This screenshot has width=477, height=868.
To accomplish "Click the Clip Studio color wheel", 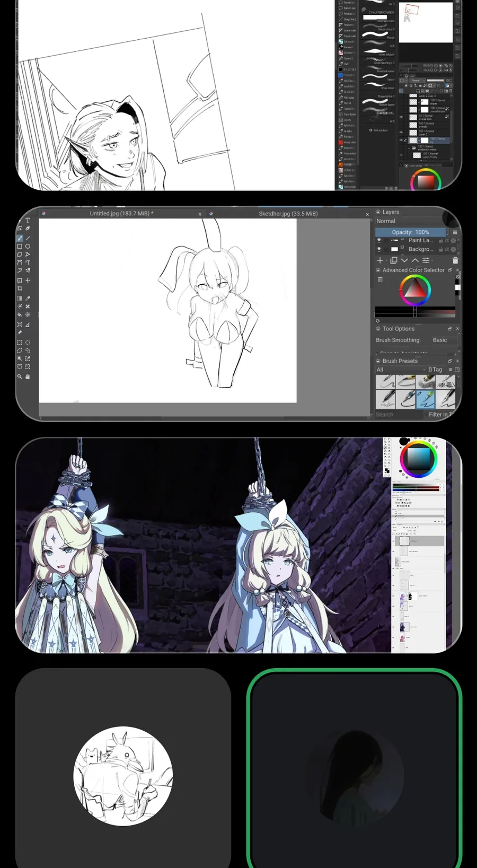I will pos(426,180).
